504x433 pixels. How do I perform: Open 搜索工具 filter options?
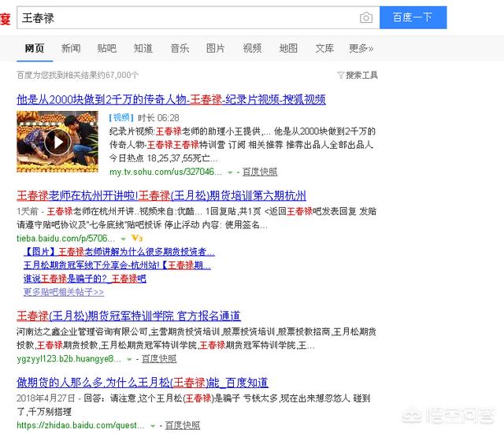click(361, 75)
